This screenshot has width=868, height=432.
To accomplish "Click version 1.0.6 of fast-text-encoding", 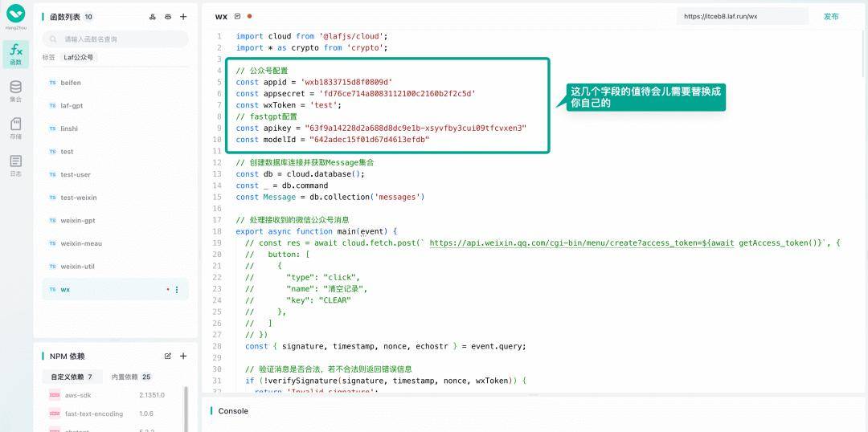I will (x=146, y=414).
